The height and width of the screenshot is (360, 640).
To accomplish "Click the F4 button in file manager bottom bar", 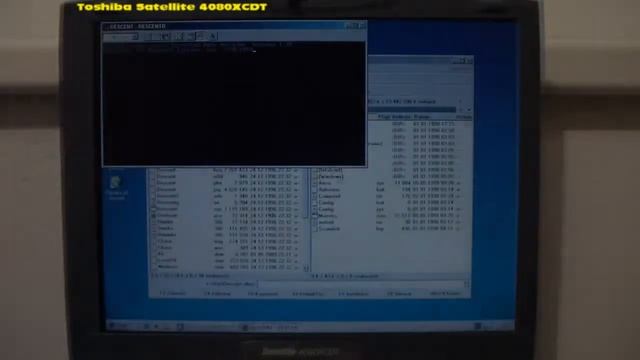I will [217, 293].
